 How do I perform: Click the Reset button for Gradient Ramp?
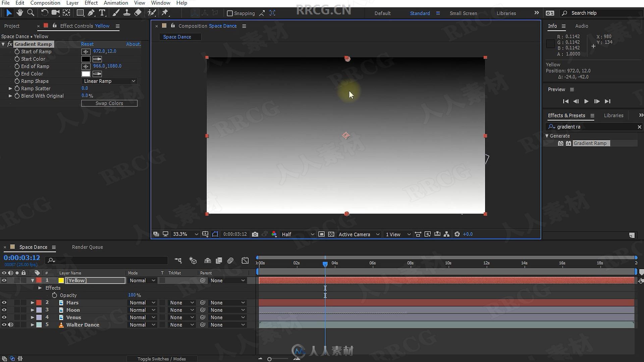coord(87,44)
